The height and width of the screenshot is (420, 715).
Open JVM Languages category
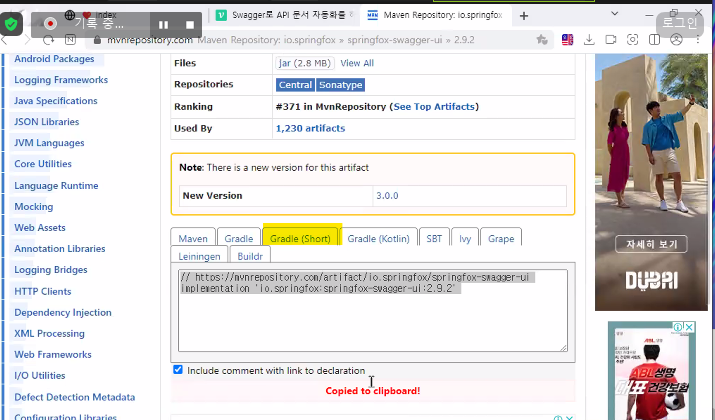click(x=49, y=143)
